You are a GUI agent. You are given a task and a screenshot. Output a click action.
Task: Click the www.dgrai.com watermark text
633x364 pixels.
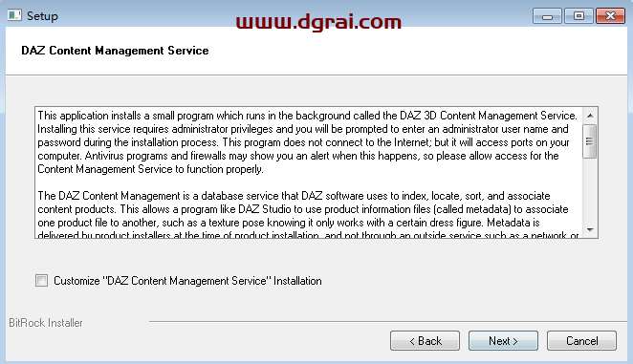pos(318,22)
